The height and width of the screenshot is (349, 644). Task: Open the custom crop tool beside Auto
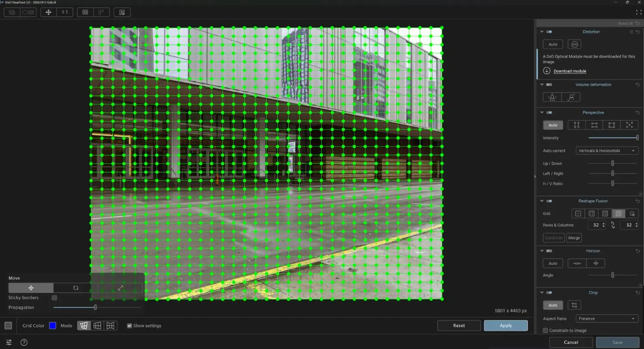tap(574, 305)
